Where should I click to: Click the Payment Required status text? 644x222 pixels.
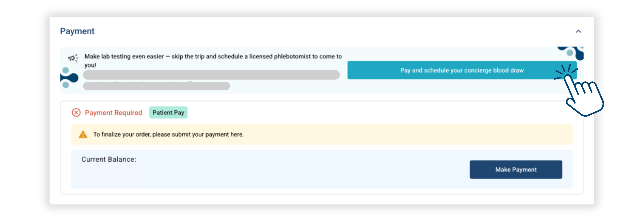pos(113,113)
